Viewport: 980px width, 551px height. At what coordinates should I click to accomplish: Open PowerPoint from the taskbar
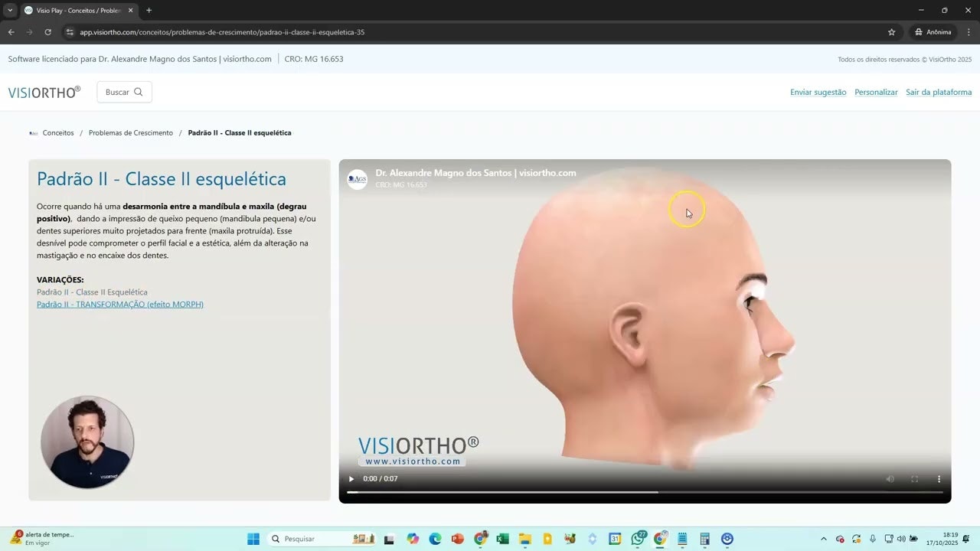point(458,539)
